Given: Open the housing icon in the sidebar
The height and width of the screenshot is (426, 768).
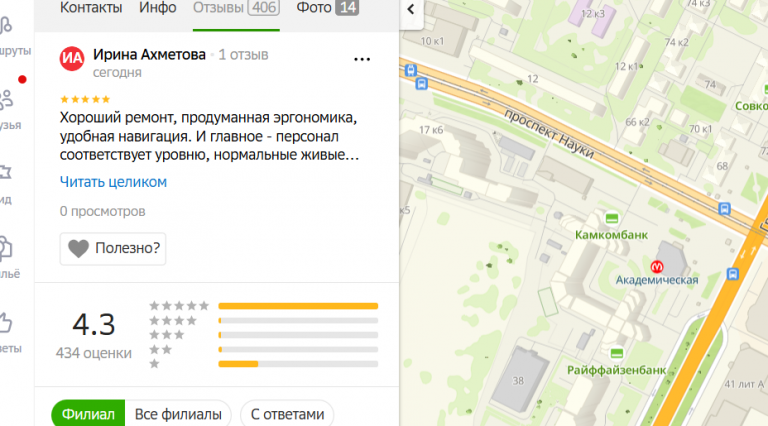Looking at the screenshot, I should [x=5, y=248].
